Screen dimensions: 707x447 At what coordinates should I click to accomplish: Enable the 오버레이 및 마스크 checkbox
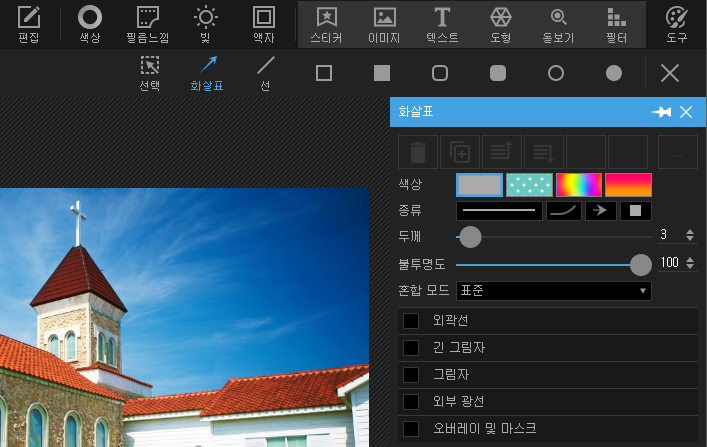point(411,429)
